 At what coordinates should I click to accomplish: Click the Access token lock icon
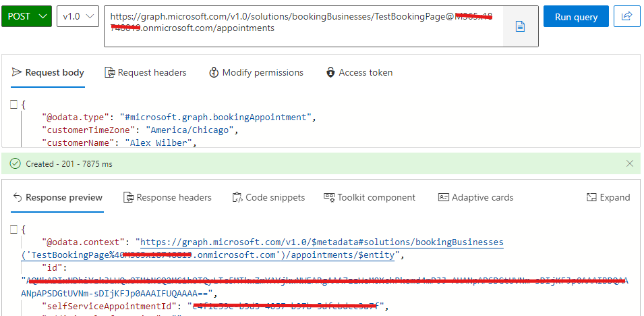pos(330,73)
